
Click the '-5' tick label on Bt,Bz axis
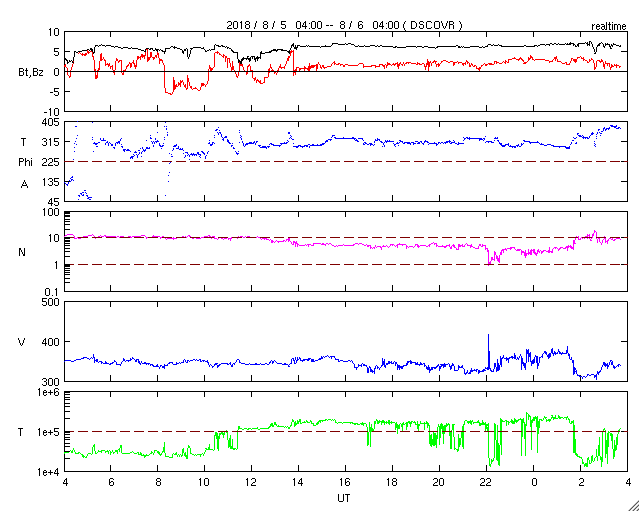[54, 92]
